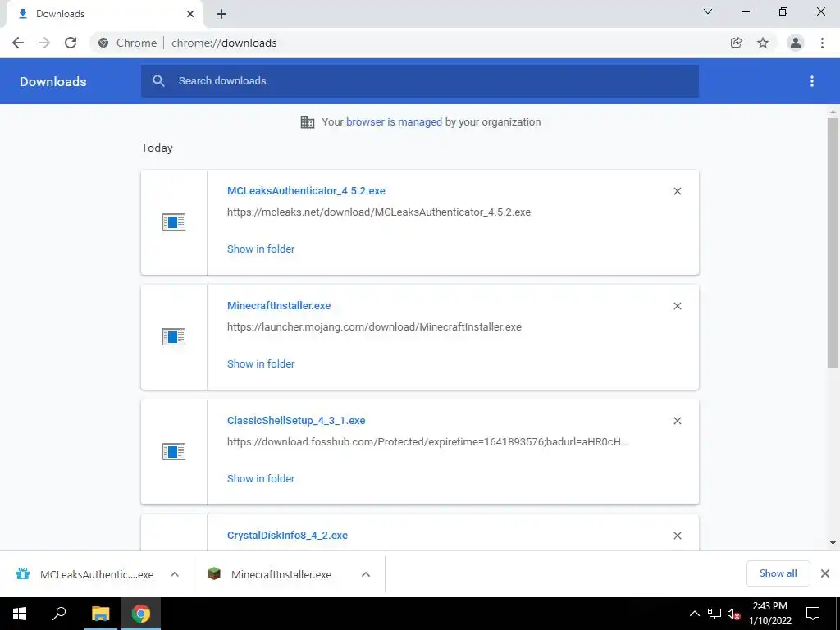Click Chrome icon in taskbar

click(141, 614)
